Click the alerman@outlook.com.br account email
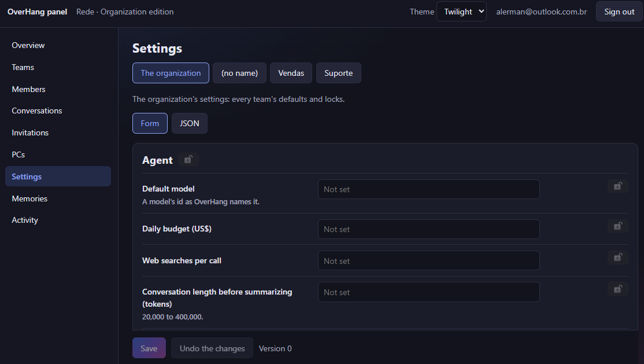Screen dimensions: 644x364 pos(541,12)
